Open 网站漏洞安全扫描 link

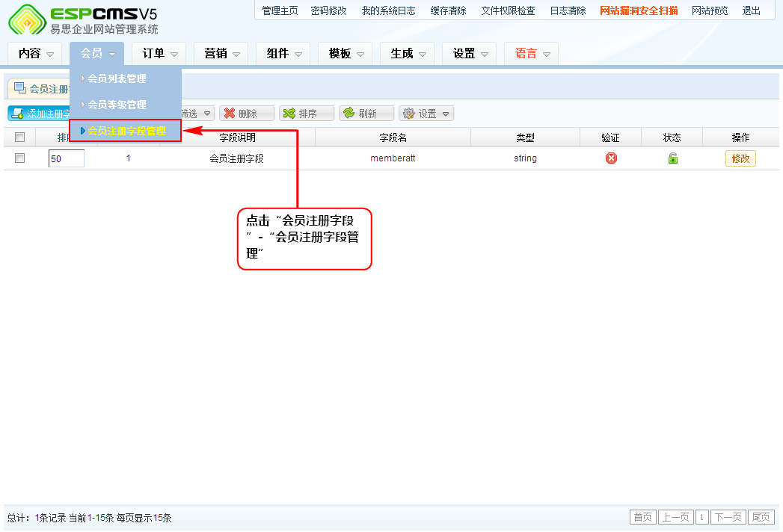639,10
